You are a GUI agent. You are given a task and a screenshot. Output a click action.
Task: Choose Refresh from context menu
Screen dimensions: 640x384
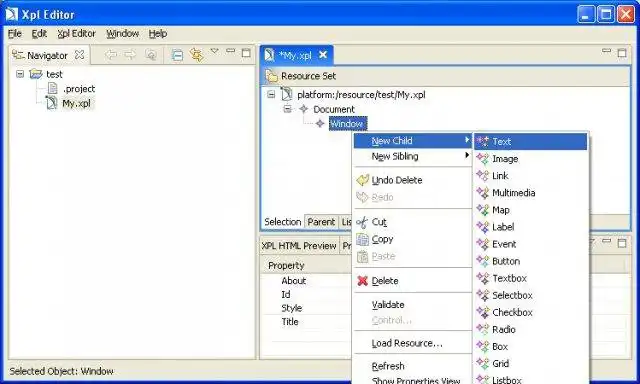coord(412,366)
